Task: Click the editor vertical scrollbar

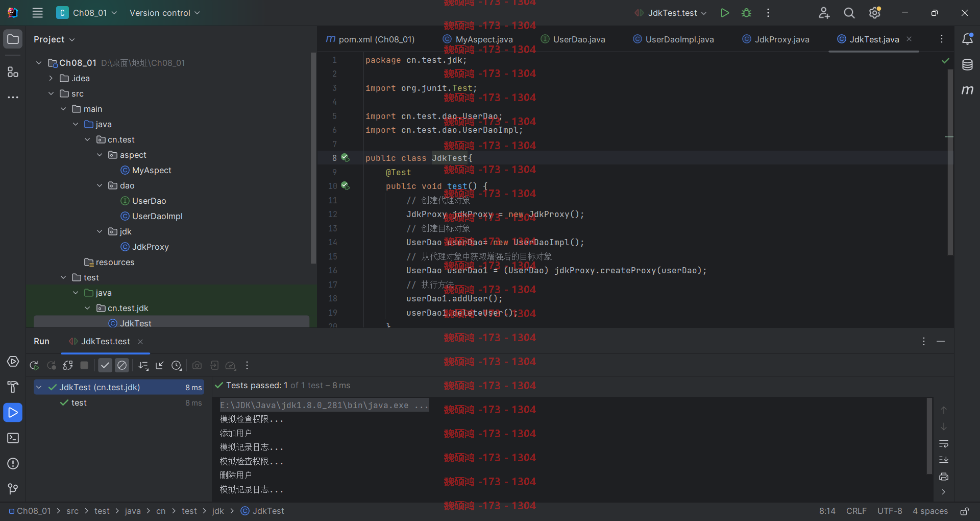Action: 950,162
